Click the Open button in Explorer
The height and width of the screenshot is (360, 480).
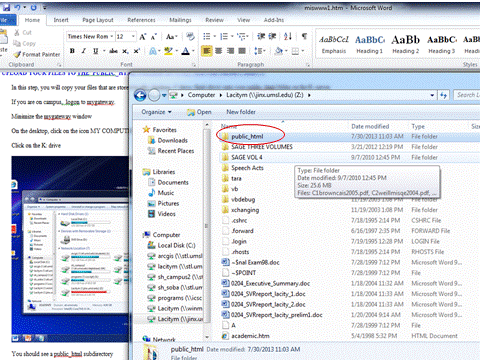pyautogui.click(x=199, y=112)
